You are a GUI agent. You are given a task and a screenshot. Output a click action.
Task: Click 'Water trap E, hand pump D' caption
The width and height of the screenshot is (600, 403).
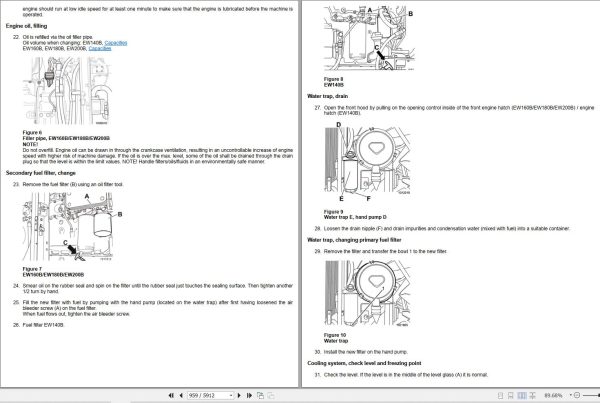(x=355, y=217)
